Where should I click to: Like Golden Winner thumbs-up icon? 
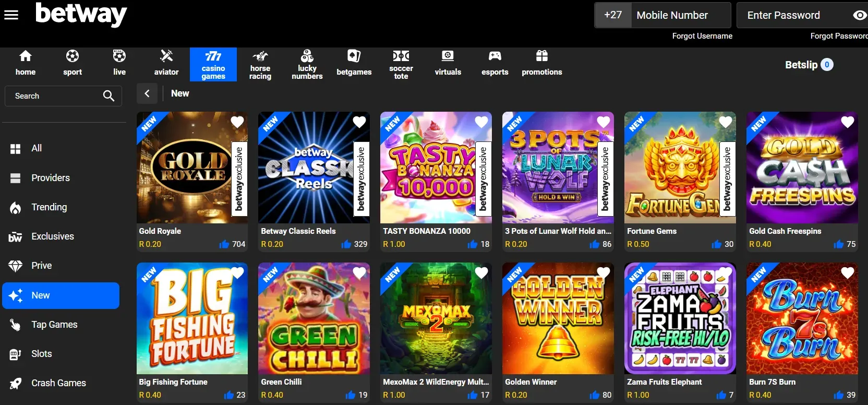click(x=595, y=395)
